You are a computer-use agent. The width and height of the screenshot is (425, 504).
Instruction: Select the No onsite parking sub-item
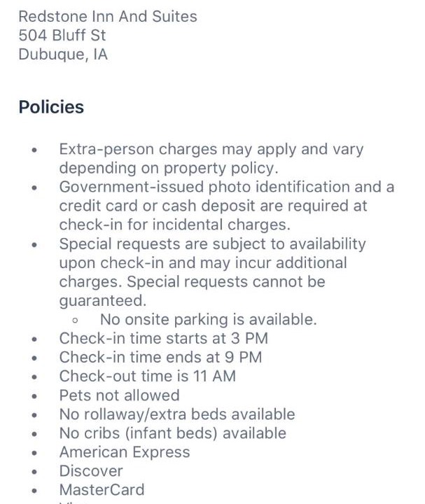click(x=209, y=319)
